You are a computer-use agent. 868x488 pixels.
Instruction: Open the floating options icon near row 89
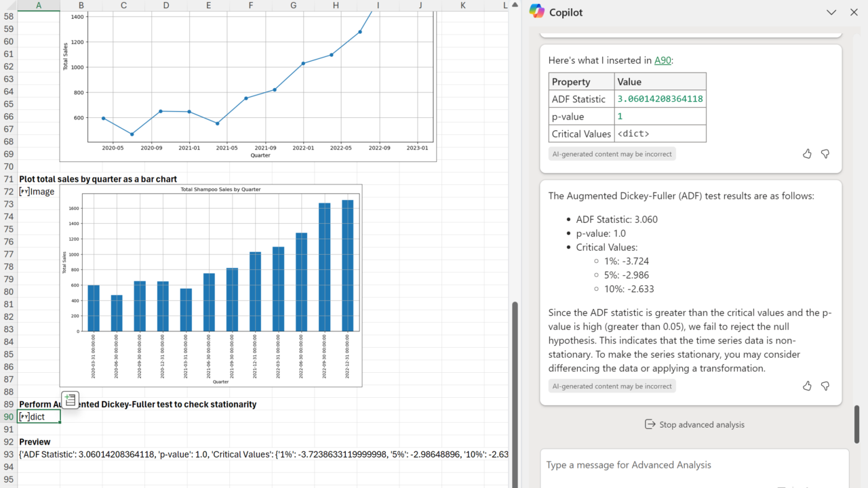tap(70, 400)
